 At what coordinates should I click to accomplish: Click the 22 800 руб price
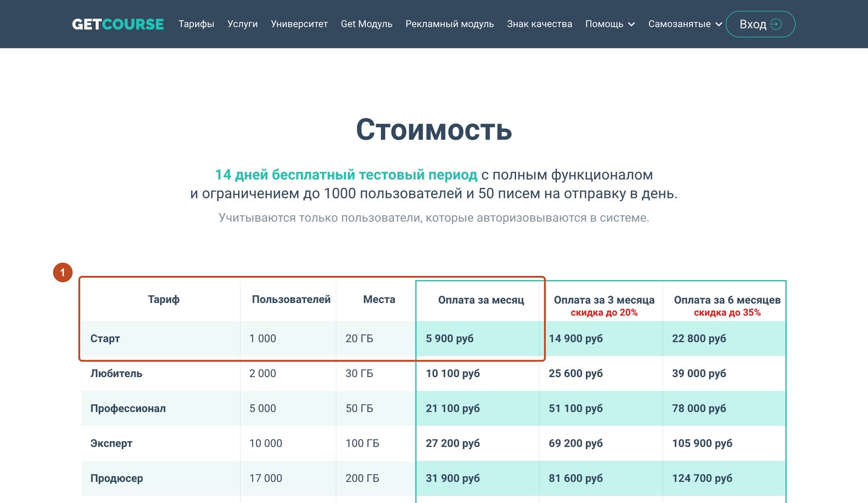699,339
